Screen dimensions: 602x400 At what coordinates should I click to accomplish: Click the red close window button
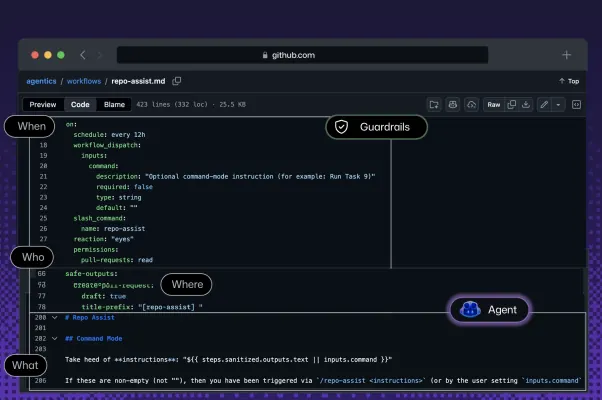pyautogui.click(x=35, y=55)
